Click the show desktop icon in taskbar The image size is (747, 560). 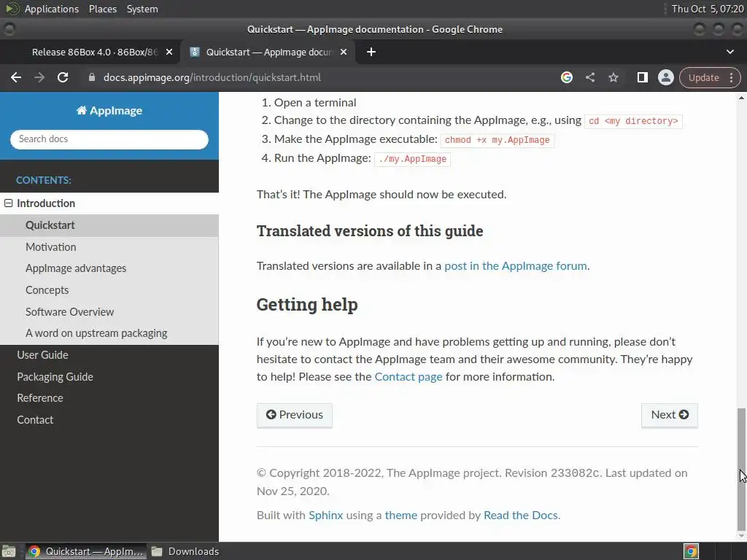9,551
